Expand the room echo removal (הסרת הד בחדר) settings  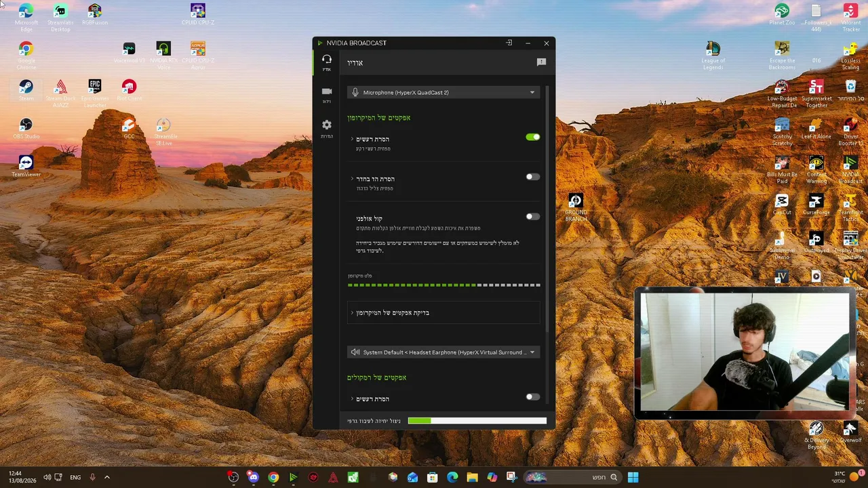tap(352, 179)
